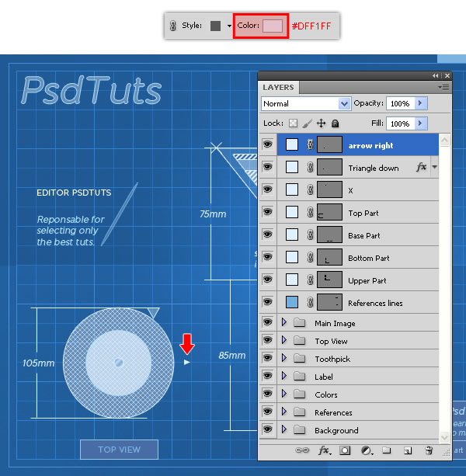
Task: Click the Delete layer trash icon
Action: [429, 450]
